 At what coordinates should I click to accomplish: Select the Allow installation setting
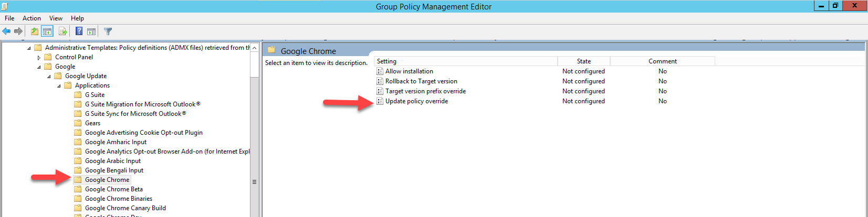point(409,71)
